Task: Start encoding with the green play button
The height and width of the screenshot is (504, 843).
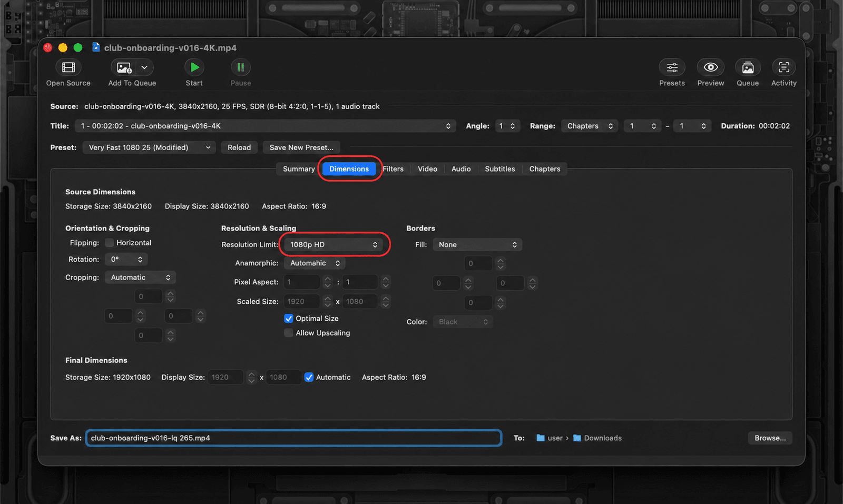Action: coord(194,67)
